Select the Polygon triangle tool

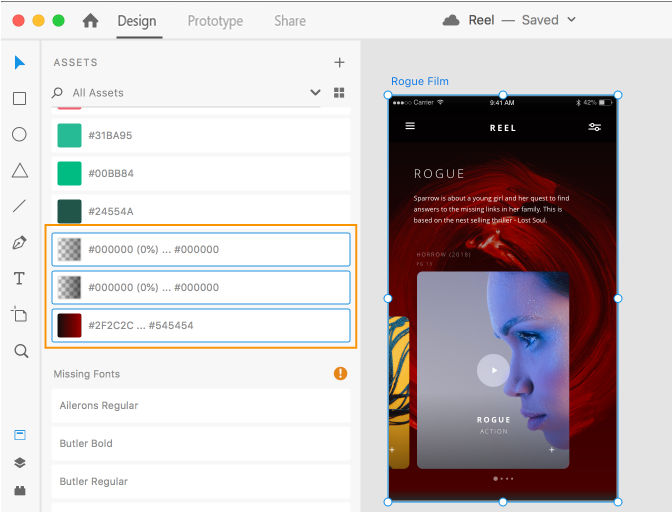click(x=20, y=171)
